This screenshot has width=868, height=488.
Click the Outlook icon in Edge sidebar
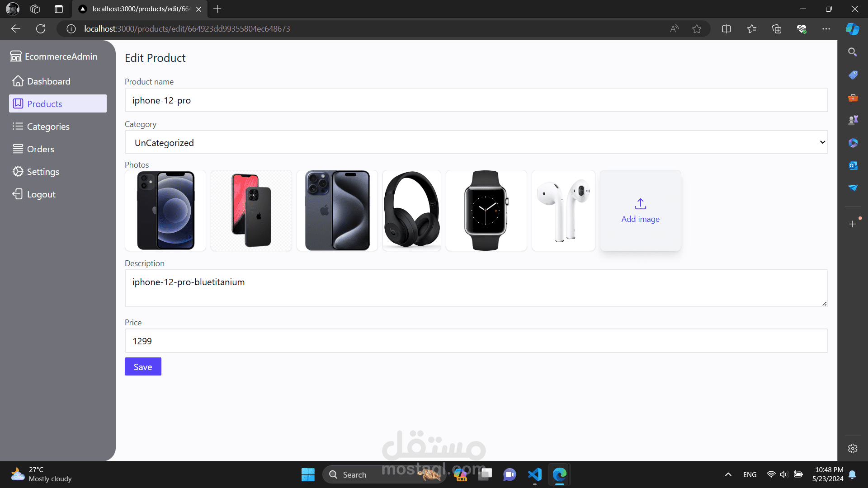[x=853, y=166]
